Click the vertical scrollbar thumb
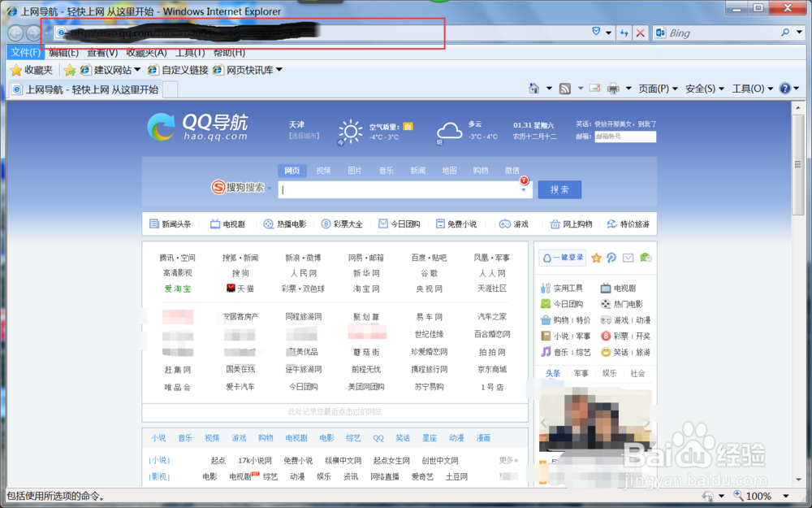Image resolution: width=812 pixels, height=508 pixels. [797, 165]
